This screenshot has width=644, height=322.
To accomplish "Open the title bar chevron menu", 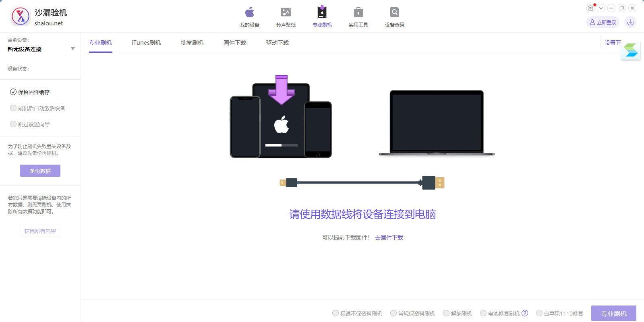I will [601, 8].
